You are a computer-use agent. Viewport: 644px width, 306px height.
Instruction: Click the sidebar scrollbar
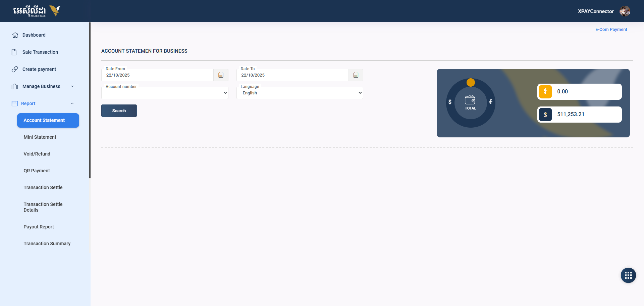click(90, 100)
